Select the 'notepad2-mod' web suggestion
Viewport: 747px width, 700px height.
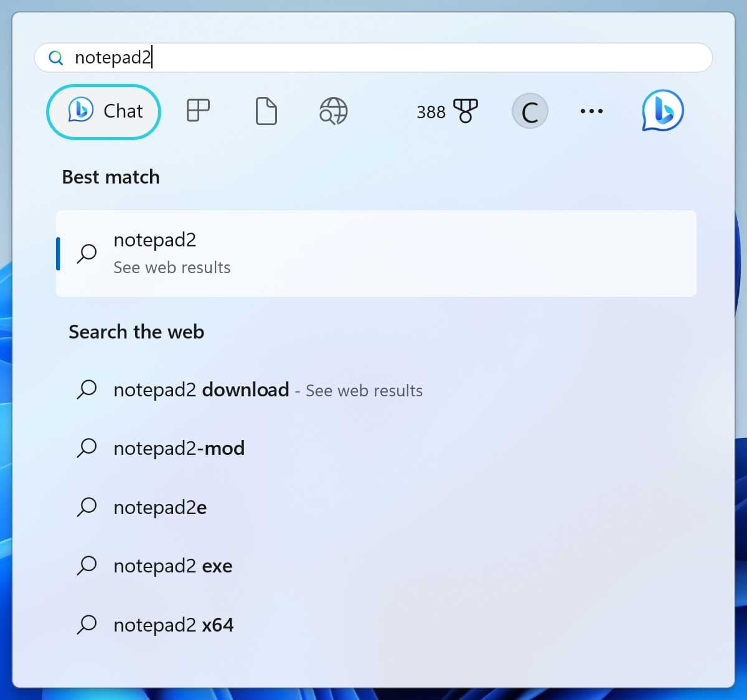(x=179, y=449)
